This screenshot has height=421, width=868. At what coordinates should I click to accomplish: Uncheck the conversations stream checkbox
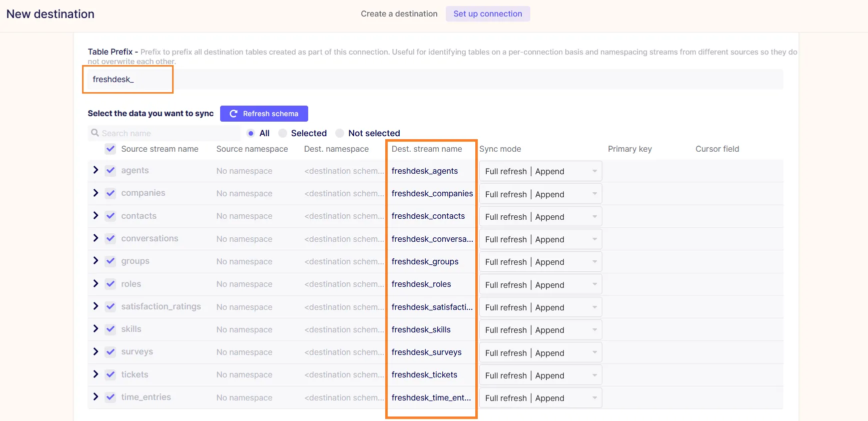click(111, 238)
